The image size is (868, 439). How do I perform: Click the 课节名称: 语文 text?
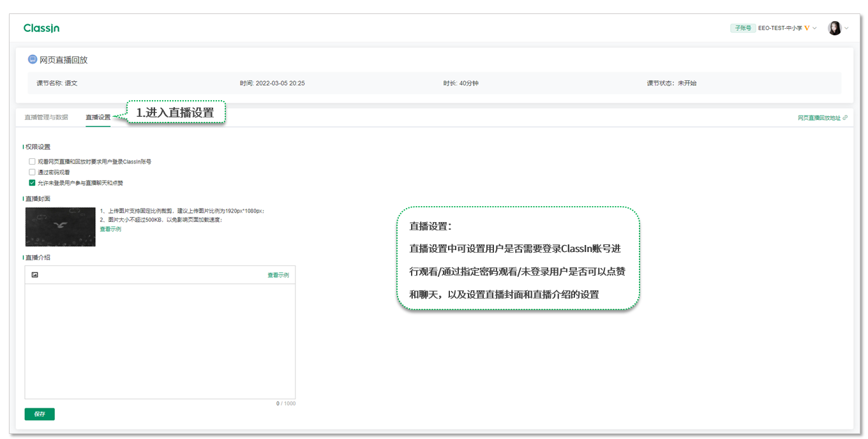[x=57, y=84]
